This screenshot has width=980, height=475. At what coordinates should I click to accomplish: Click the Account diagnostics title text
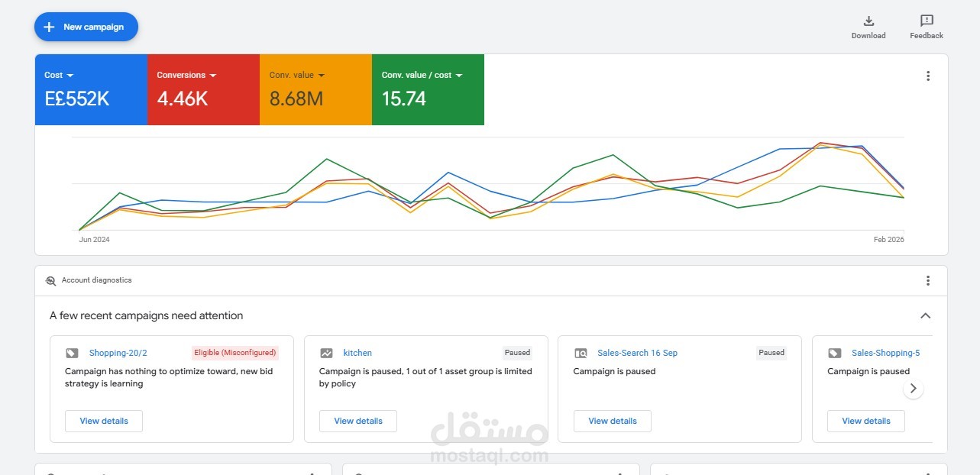click(x=97, y=280)
